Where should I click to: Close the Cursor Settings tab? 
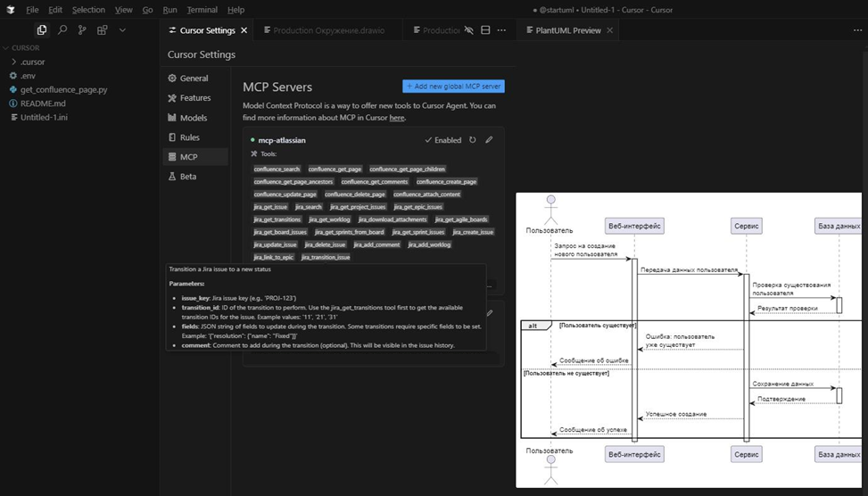[x=244, y=29]
